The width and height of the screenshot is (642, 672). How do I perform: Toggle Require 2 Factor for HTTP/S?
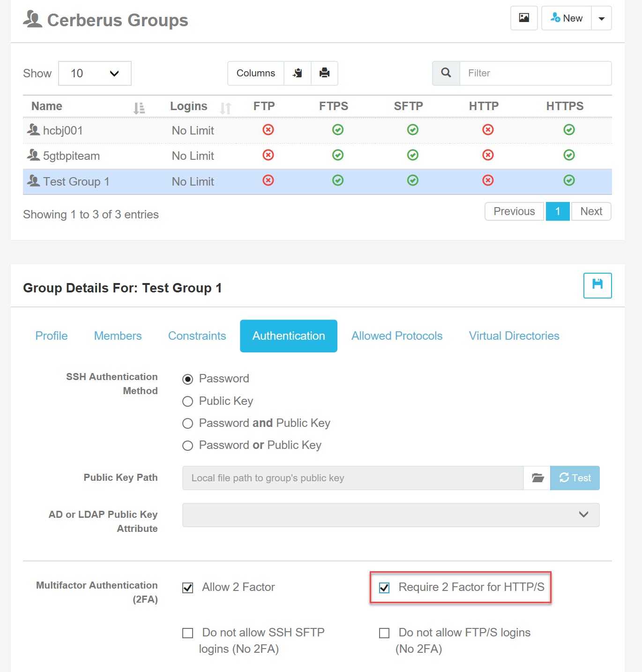coord(384,588)
